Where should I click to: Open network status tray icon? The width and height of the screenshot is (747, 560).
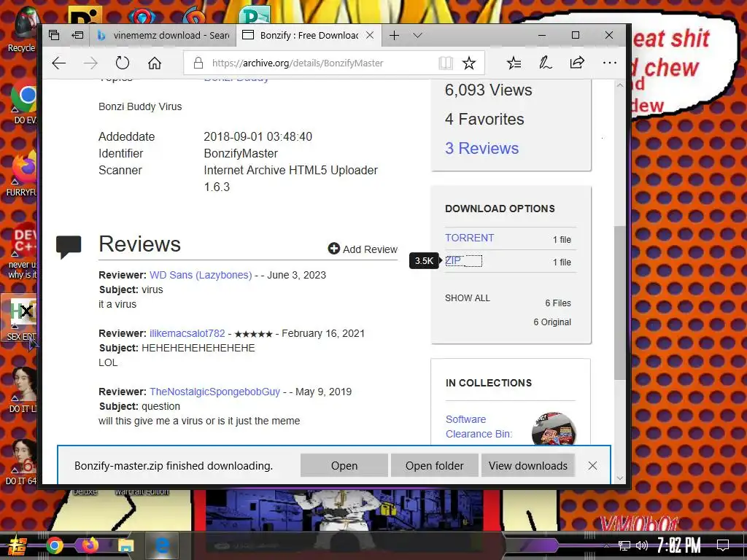pyautogui.click(x=624, y=545)
